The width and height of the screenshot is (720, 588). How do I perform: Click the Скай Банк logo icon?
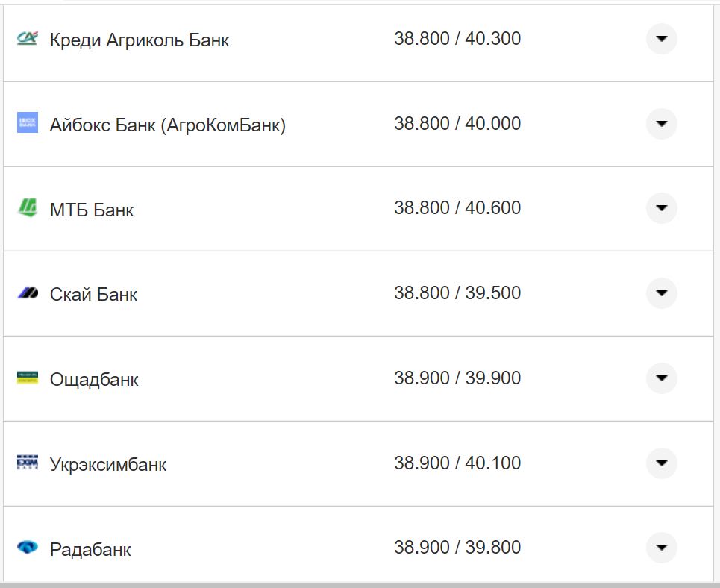27,293
